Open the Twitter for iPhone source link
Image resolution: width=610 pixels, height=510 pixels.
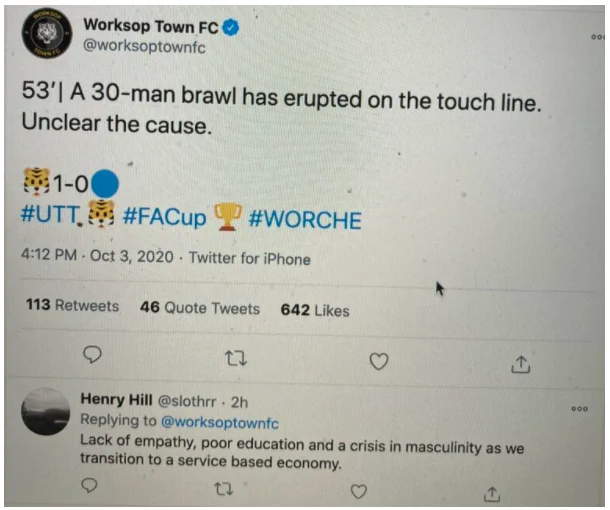(250, 259)
